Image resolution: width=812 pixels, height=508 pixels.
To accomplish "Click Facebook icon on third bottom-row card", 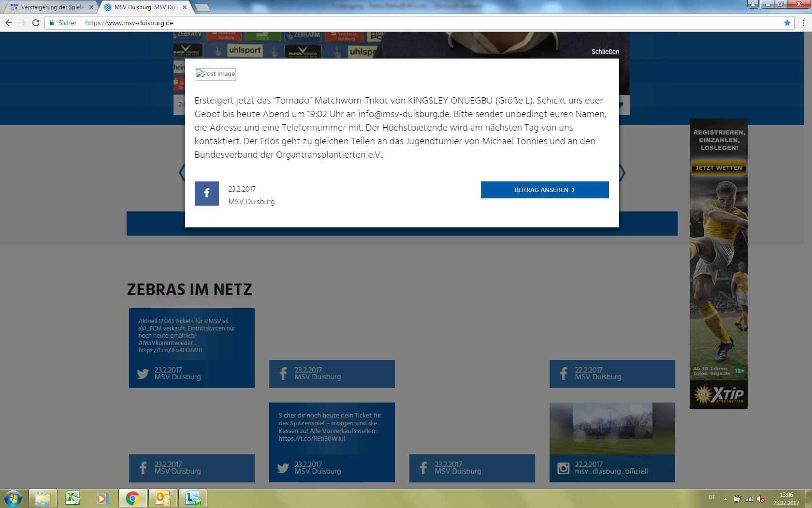I will point(423,468).
